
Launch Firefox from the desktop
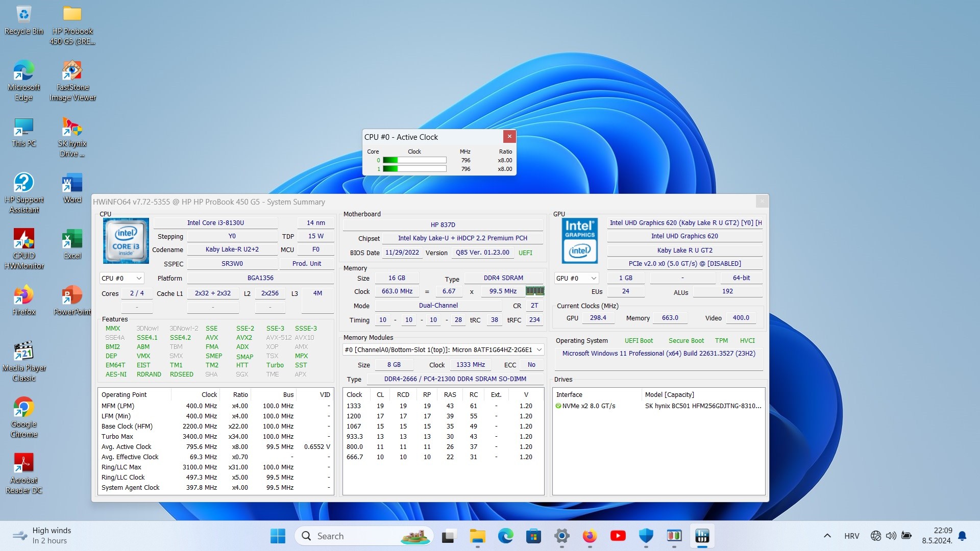tap(23, 300)
